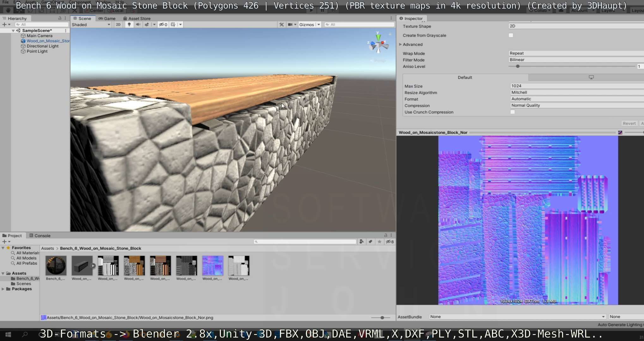
Task: Open the Windows Start button
Action: pos(8,334)
